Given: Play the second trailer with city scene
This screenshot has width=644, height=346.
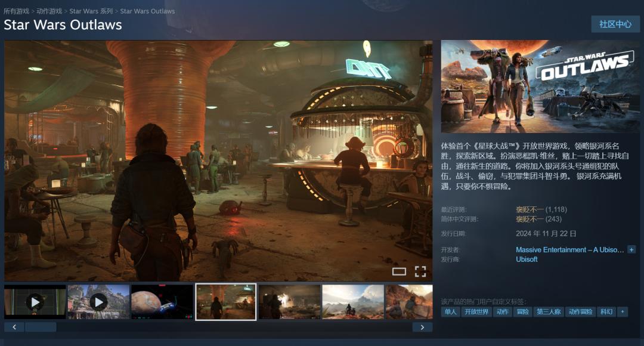Looking at the screenshot, I should [98, 302].
